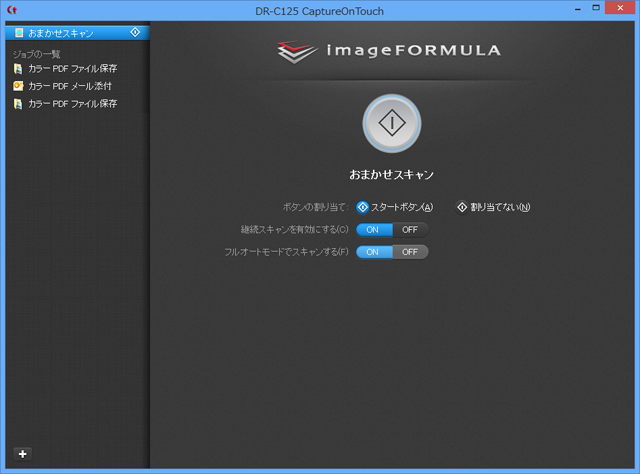Viewport: 640px width, 474px height.
Task: Click the mail icon of カラー PDF メール添付
Action: pyautogui.click(x=18, y=86)
